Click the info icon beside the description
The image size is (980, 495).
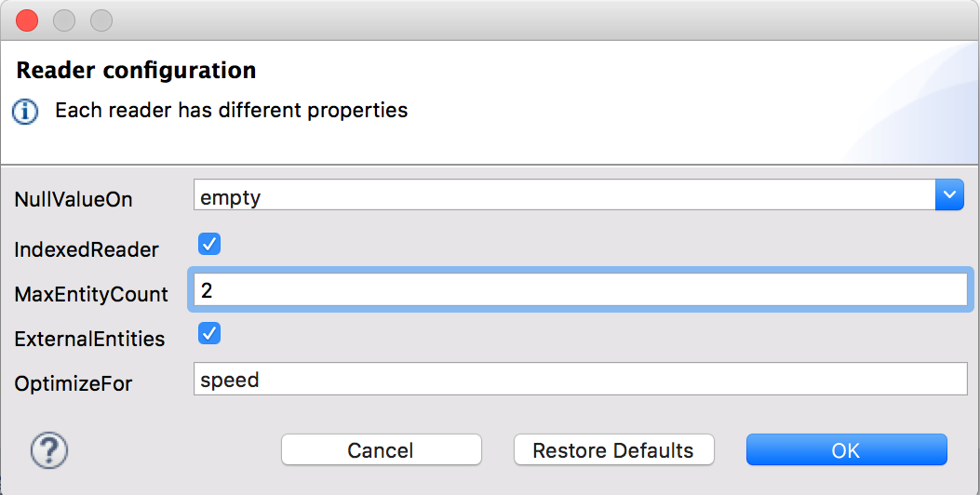pyautogui.click(x=25, y=112)
